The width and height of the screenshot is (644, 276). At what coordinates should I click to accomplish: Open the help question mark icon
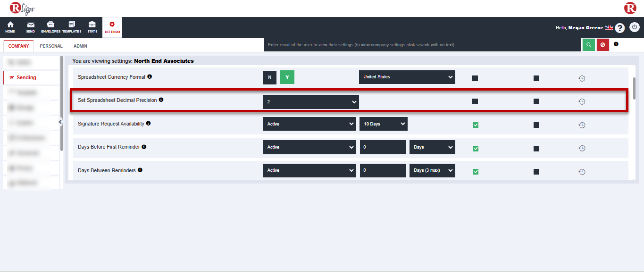620,28
